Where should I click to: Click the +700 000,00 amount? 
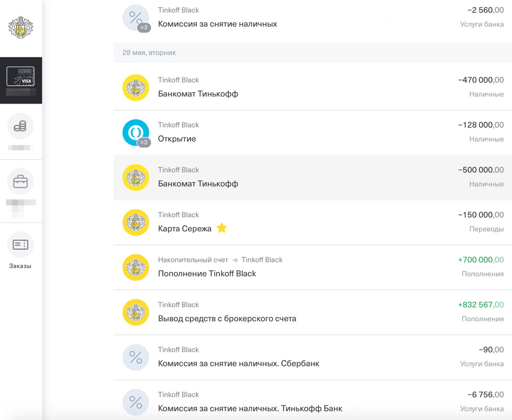[x=481, y=260]
